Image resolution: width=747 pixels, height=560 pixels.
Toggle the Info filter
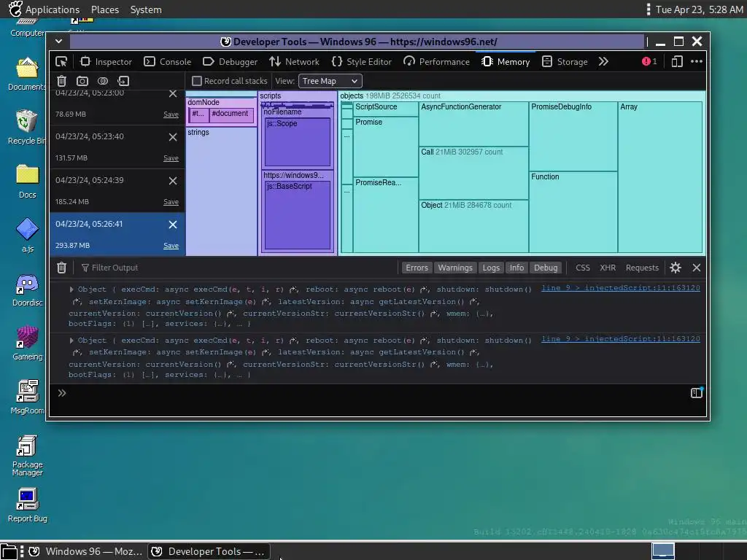pyautogui.click(x=516, y=268)
